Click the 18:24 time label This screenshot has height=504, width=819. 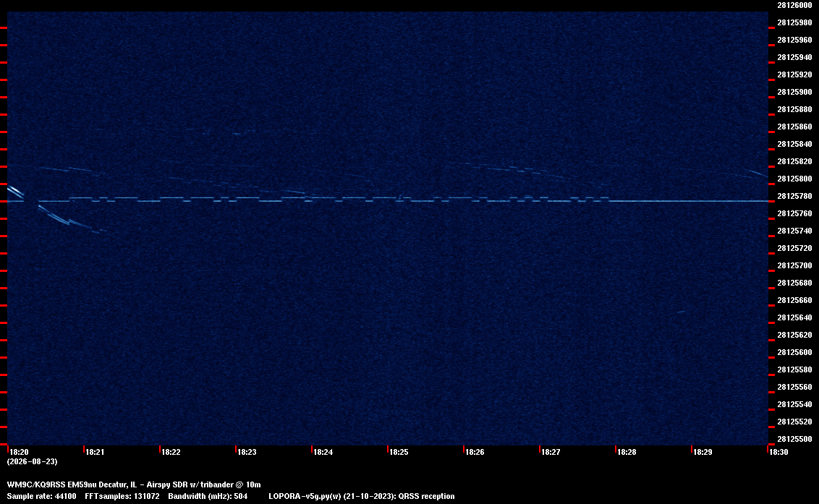tap(323, 452)
